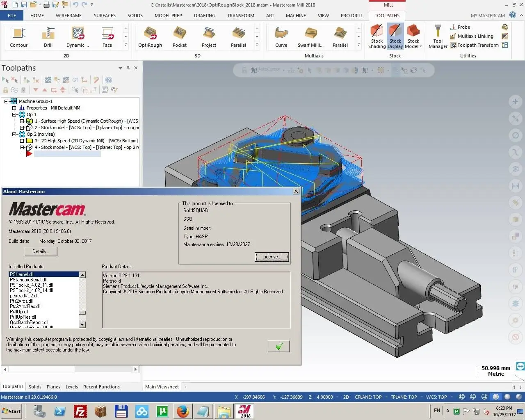This screenshot has height=420, width=525.
Task: Open Windows Start menu
Action: [11, 411]
